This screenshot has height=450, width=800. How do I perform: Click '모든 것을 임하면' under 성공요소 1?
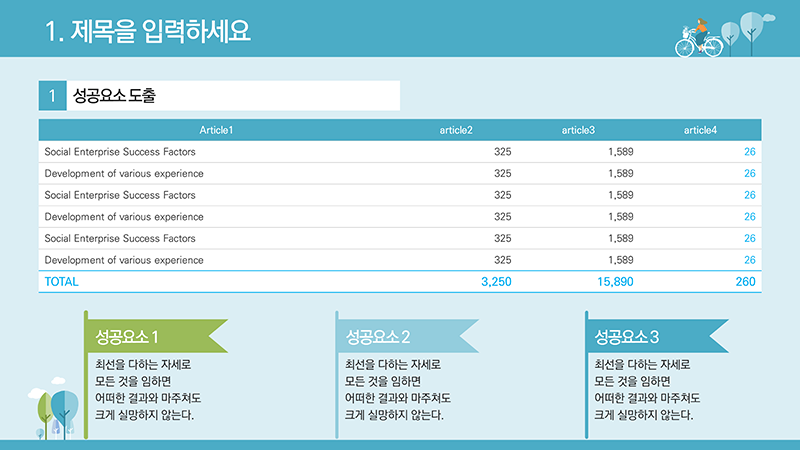pyautogui.click(x=133, y=381)
